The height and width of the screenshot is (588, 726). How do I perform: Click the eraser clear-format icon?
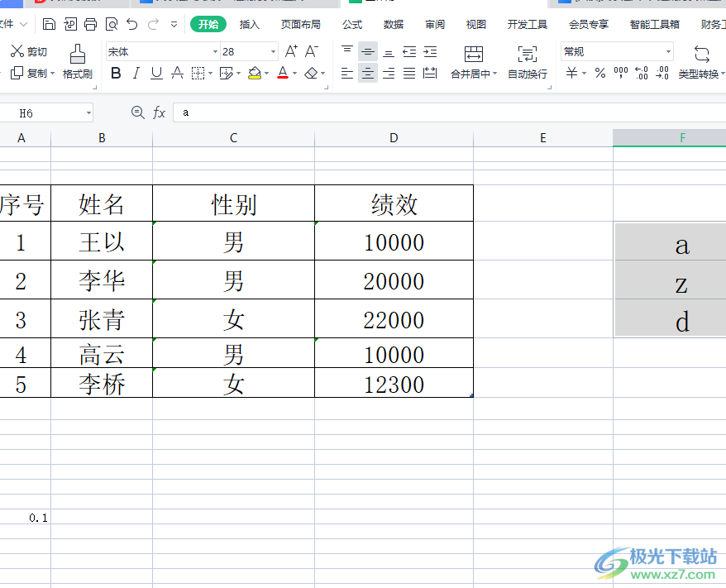(x=311, y=73)
